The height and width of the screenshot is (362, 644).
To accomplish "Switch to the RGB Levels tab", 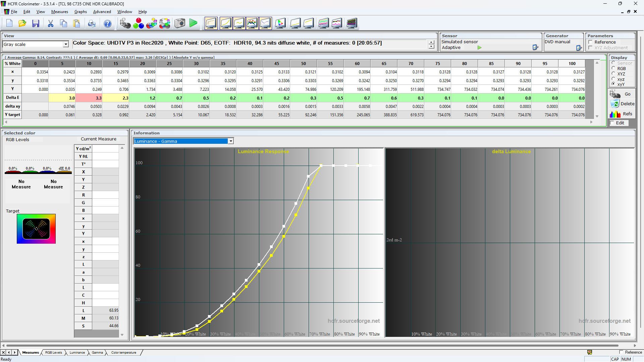I will click(54, 353).
